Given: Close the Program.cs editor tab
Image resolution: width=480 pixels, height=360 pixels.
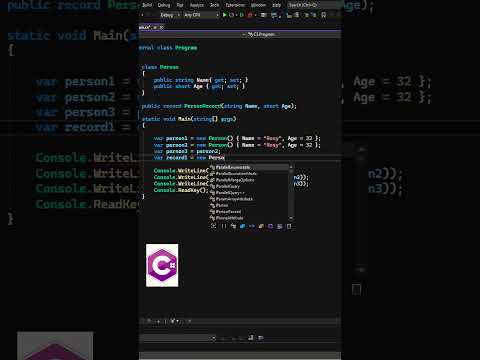Looking at the screenshot, I should [161, 27].
